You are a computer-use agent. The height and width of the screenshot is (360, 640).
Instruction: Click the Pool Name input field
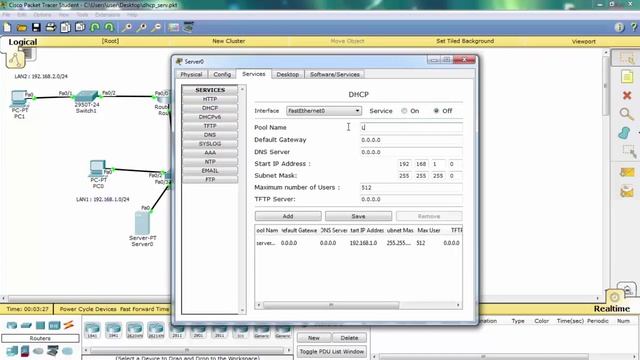click(x=411, y=127)
